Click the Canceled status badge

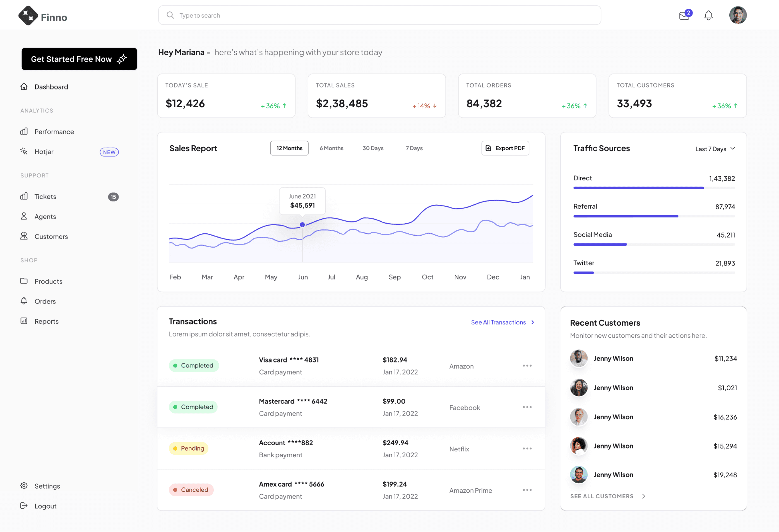[191, 490]
